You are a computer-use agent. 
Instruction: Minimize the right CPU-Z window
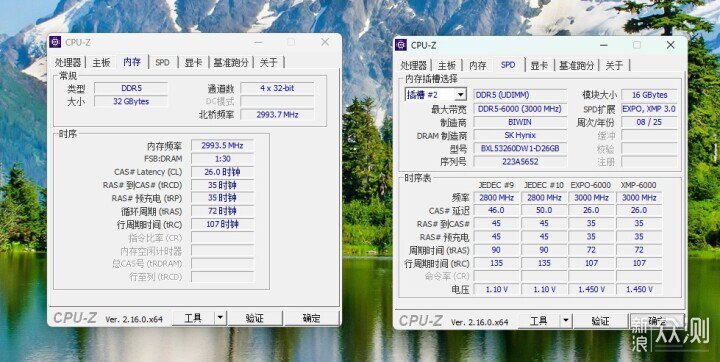[x=604, y=45]
